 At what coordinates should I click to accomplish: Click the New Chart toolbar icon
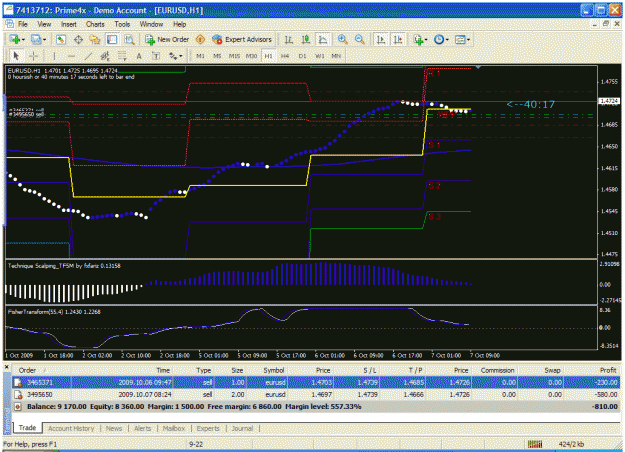[15, 39]
